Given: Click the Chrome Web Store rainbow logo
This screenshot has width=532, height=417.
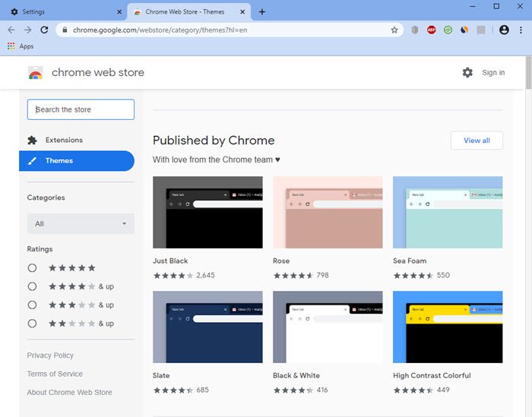Looking at the screenshot, I should 35,73.
